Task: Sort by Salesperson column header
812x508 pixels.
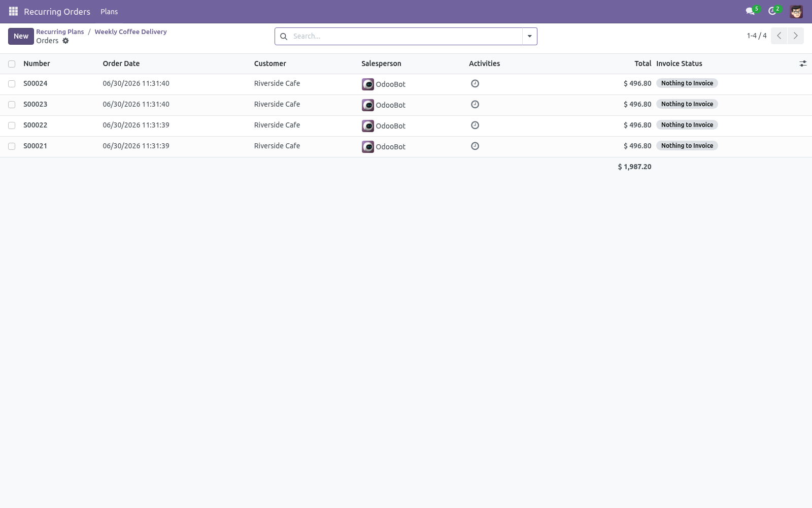Action: [381, 63]
